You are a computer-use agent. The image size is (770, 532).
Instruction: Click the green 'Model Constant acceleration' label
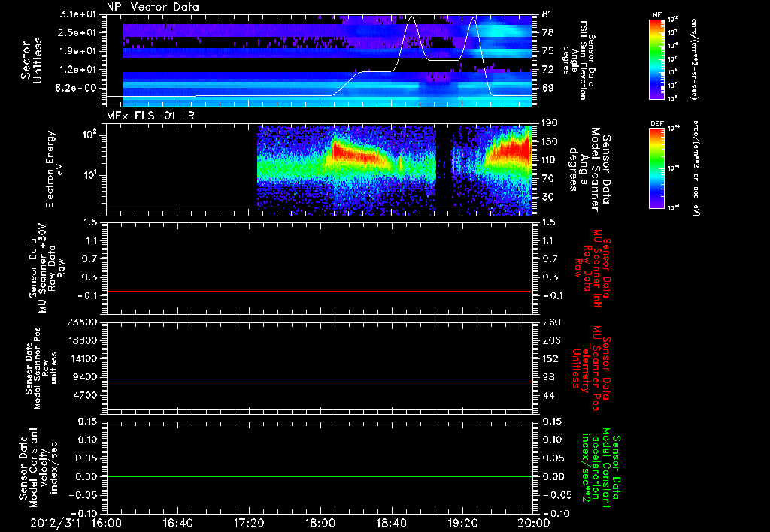601,467
